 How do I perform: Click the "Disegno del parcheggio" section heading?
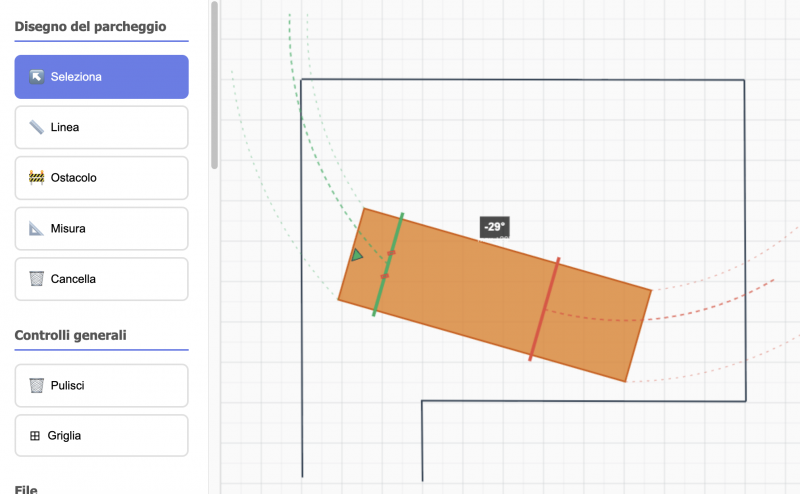coord(90,26)
